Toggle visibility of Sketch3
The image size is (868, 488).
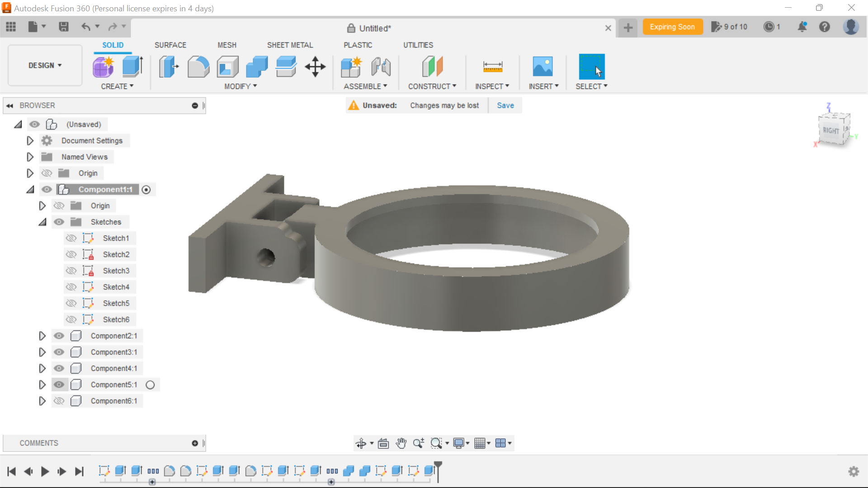[x=71, y=271]
